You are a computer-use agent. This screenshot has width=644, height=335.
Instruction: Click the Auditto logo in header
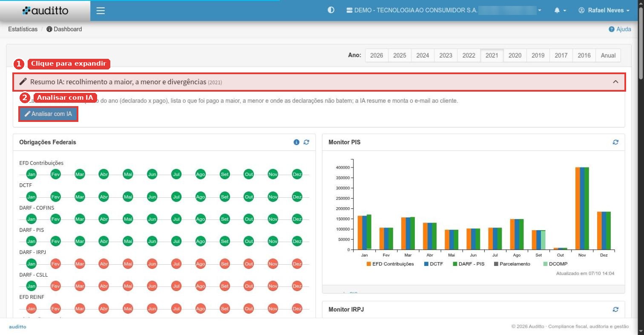(45, 11)
